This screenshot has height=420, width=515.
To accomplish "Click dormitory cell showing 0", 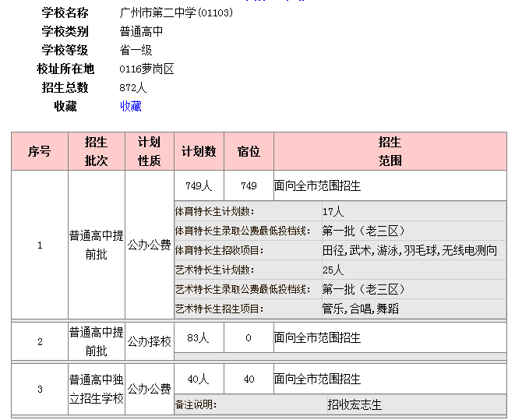I will pos(249,337).
